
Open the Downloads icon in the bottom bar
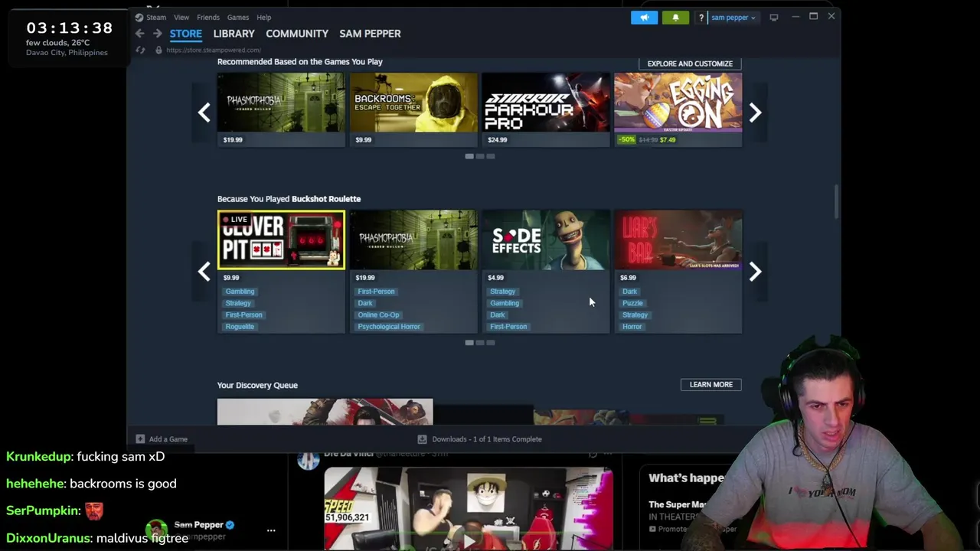click(x=422, y=439)
